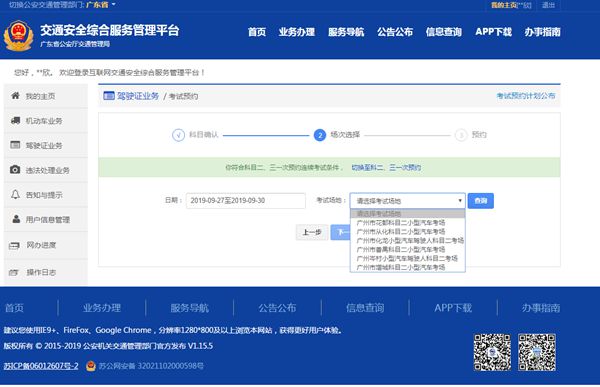Go to 首页 in top navigation
600x387 pixels.
(257, 32)
